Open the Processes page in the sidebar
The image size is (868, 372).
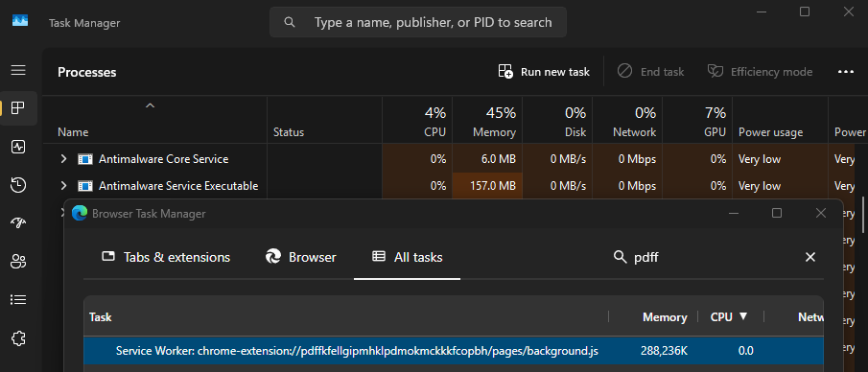(18, 108)
